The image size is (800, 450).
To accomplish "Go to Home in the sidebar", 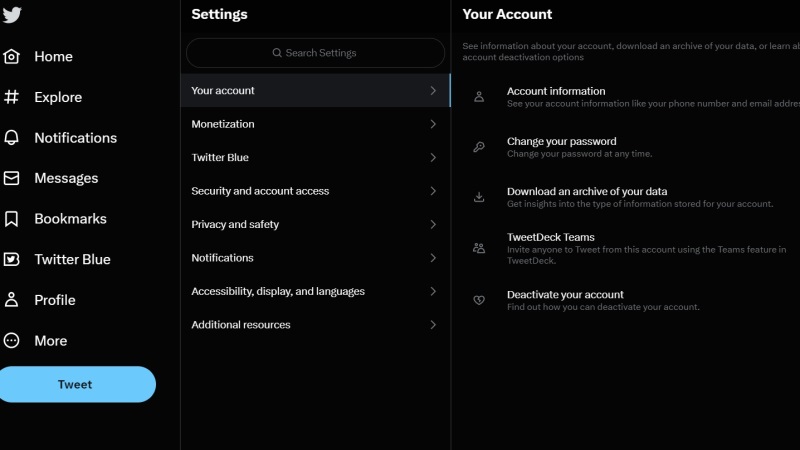I will 53,56.
